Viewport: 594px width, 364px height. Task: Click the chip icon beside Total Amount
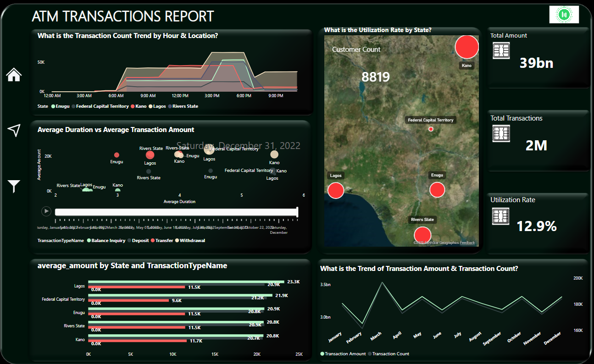(x=501, y=50)
